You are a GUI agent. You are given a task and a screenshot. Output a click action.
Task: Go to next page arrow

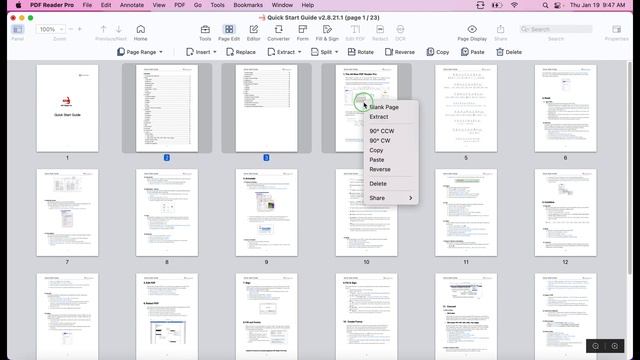tap(119, 29)
